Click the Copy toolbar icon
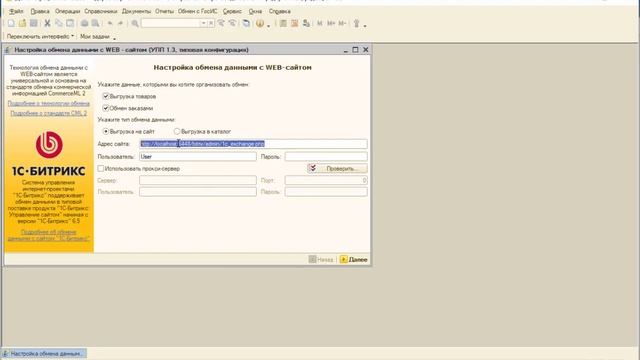The width and height of the screenshot is (640, 360). (59, 23)
